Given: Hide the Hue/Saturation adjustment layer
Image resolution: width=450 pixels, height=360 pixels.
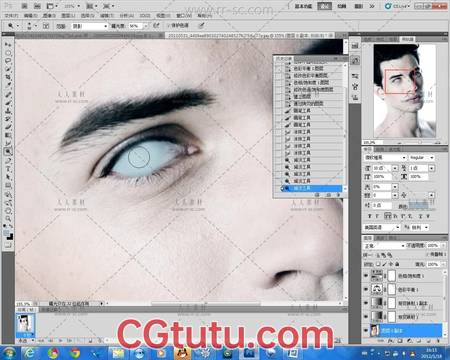Looking at the screenshot, I should click(x=366, y=276).
